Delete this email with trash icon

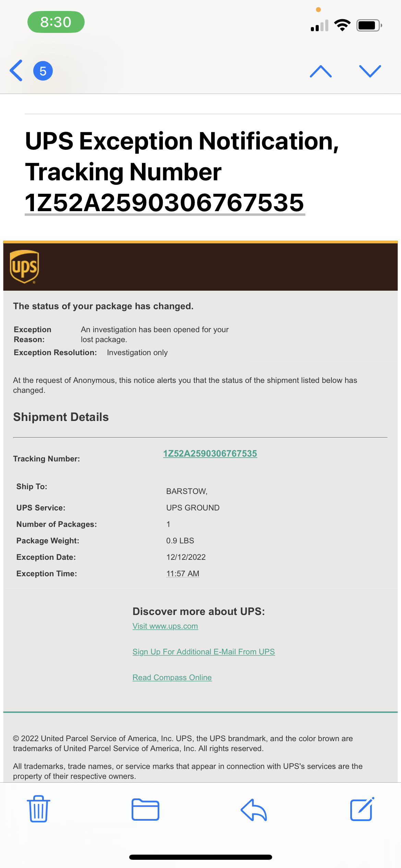38,809
